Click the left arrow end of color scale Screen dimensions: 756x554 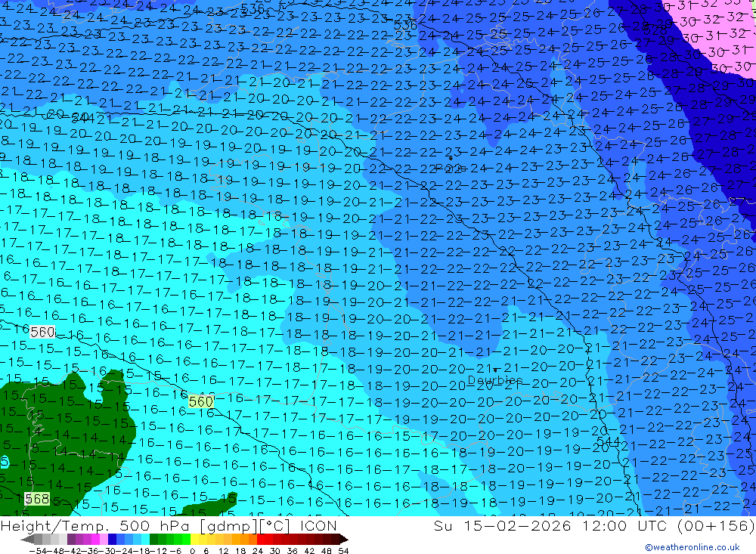click(x=27, y=540)
